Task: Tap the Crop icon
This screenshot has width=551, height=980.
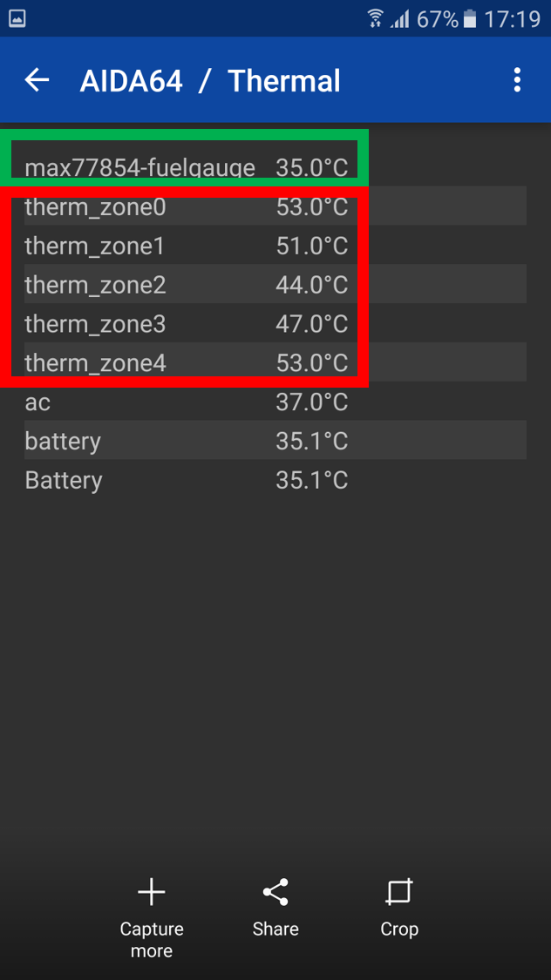Action: pos(398,892)
